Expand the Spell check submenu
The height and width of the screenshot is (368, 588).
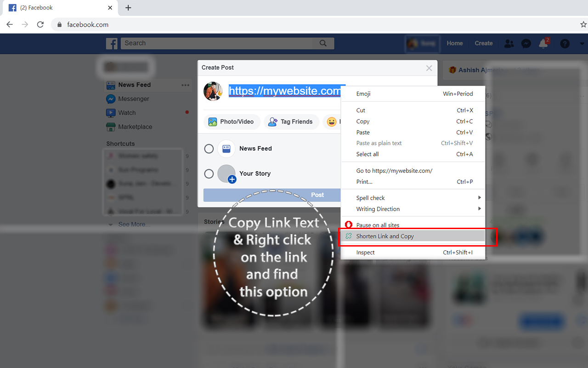pos(371,198)
